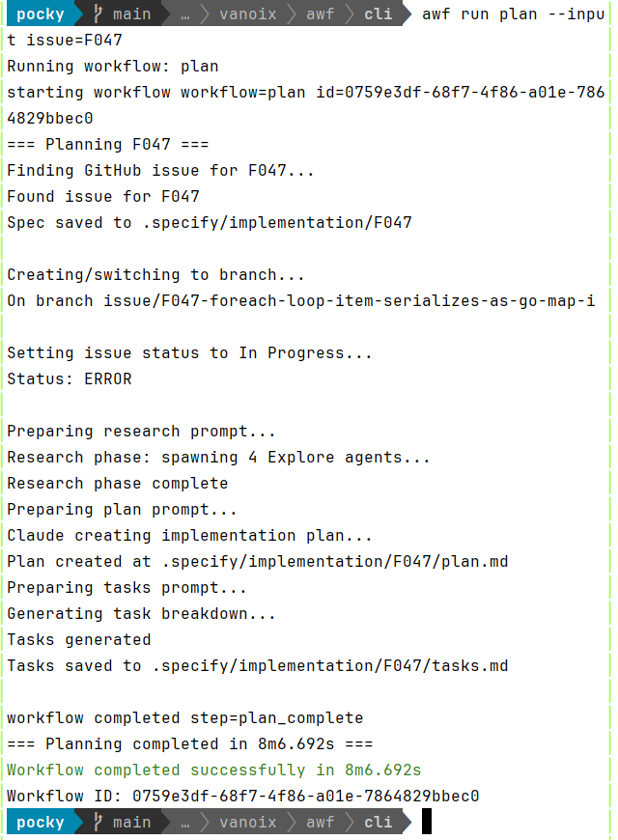Click the "pocky" segment in the top prompt
Viewport: 618px width, 840px height.
[41, 14]
